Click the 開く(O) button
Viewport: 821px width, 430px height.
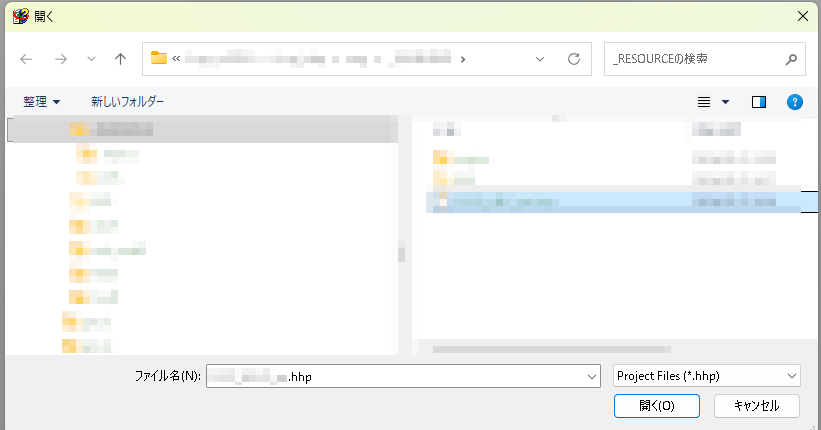[x=656, y=406]
